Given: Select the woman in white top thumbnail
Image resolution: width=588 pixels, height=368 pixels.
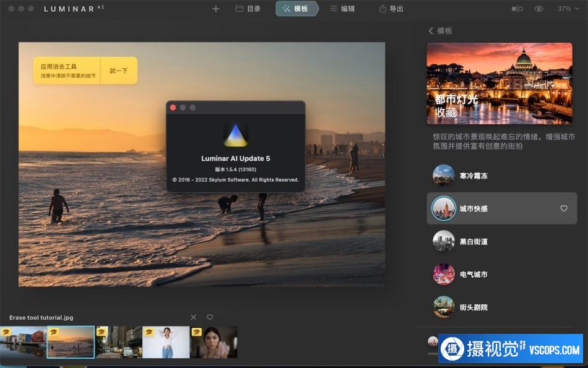Looking at the screenshot, I should tap(166, 342).
